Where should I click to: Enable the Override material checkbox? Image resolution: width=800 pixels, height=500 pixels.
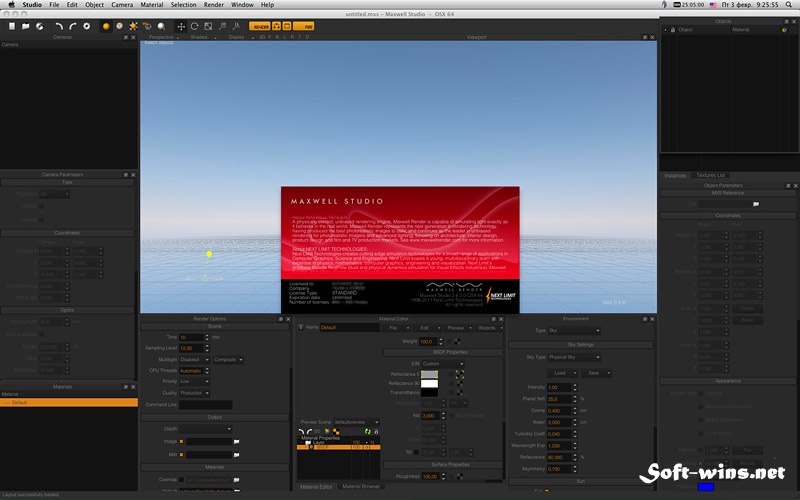(181, 480)
